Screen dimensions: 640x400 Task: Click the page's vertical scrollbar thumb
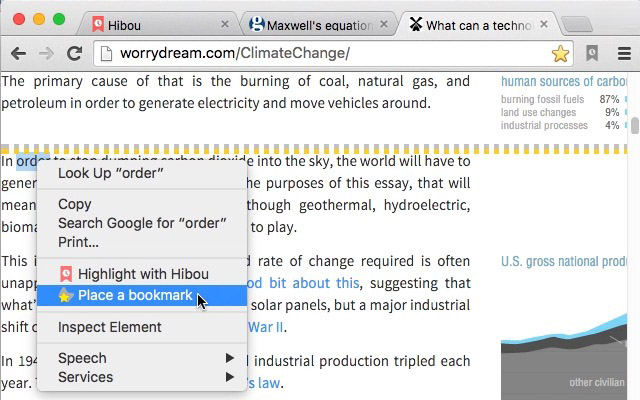(x=635, y=126)
